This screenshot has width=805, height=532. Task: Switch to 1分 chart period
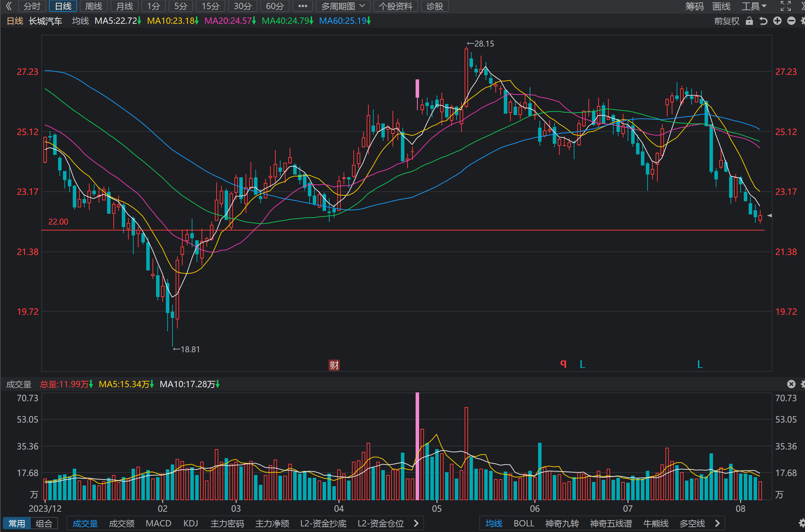coord(154,6)
